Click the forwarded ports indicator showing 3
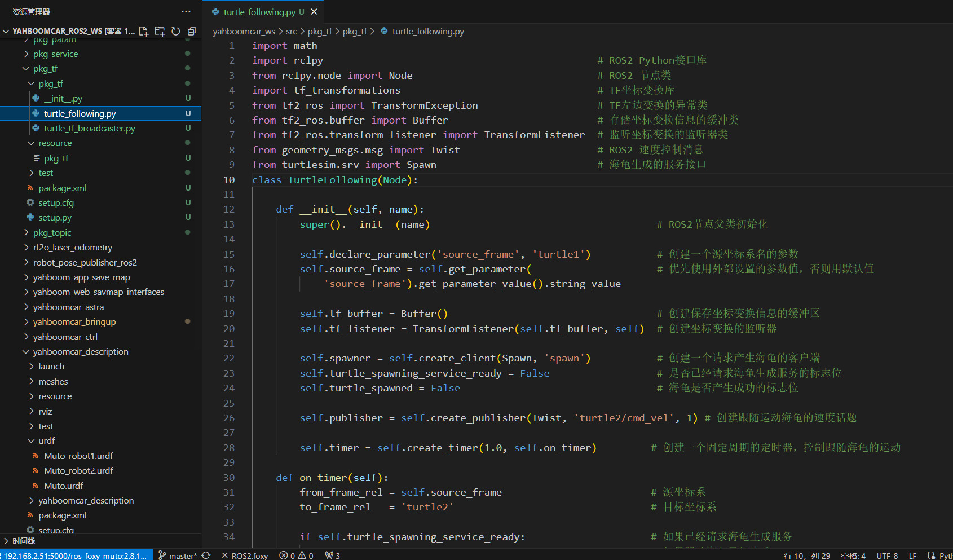Screen dimensions: 953x560 point(333,555)
